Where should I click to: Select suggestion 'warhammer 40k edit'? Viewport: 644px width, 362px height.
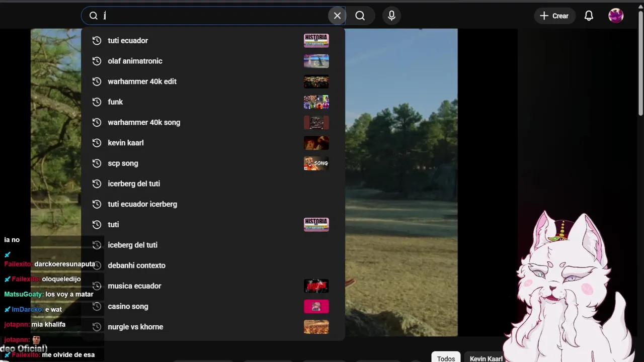(142, 81)
